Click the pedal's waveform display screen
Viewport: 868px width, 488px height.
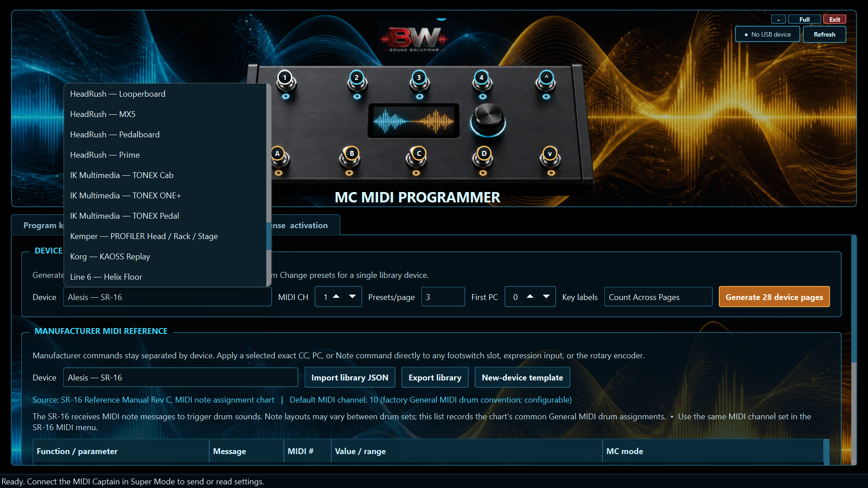414,121
